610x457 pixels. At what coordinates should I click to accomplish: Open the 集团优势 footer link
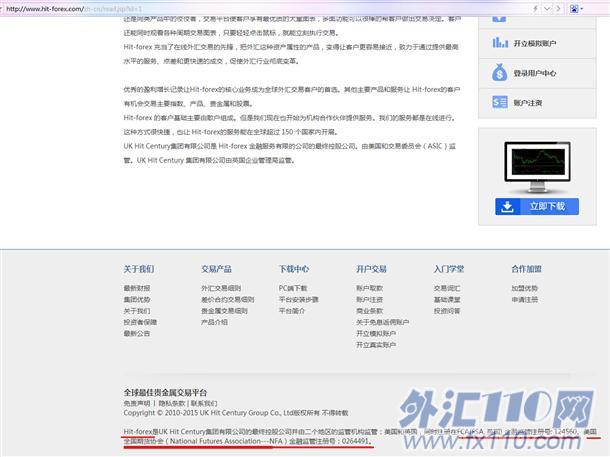tap(137, 299)
